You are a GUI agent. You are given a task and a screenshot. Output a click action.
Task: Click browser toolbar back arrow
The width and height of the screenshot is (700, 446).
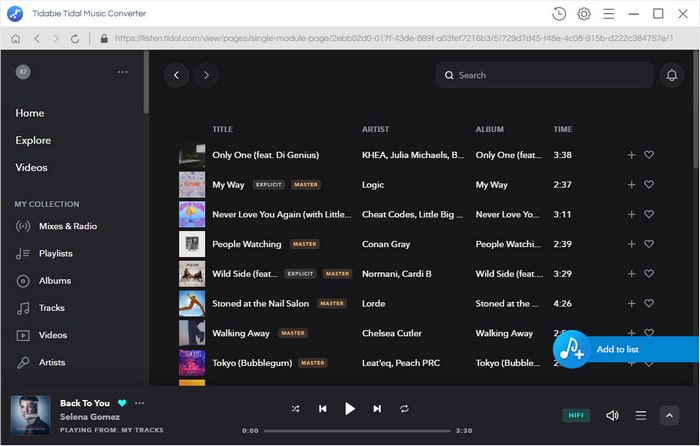(37, 39)
